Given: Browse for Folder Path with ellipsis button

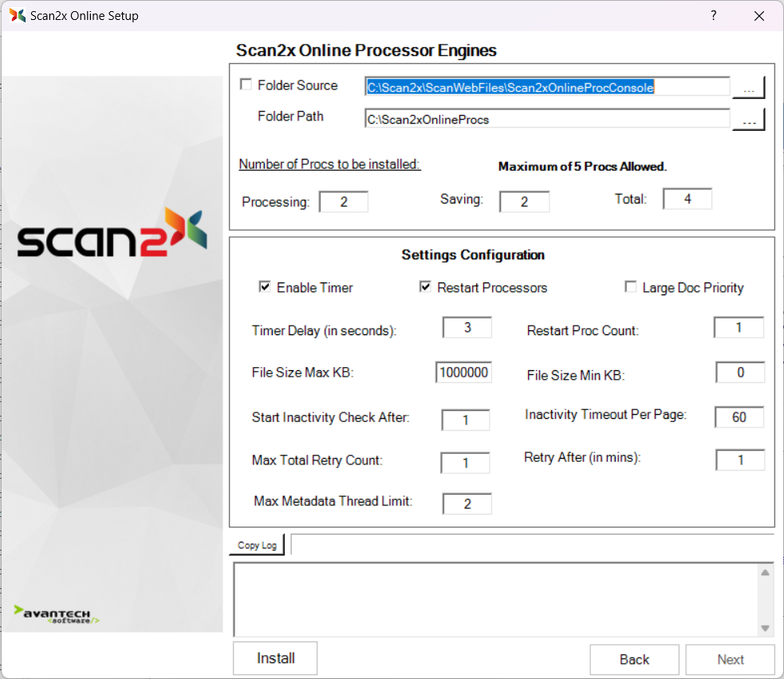Looking at the screenshot, I should [x=748, y=120].
